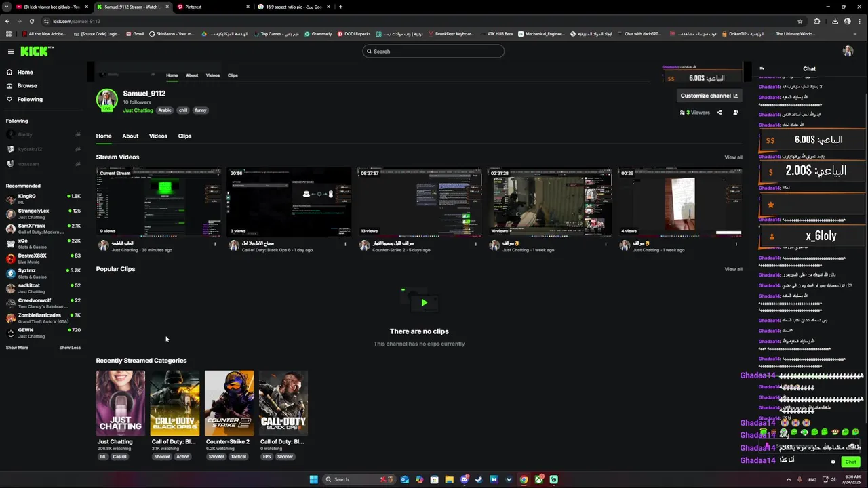Open the Windows Start menu
Image resolution: width=868 pixels, height=488 pixels.
click(313, 480)
